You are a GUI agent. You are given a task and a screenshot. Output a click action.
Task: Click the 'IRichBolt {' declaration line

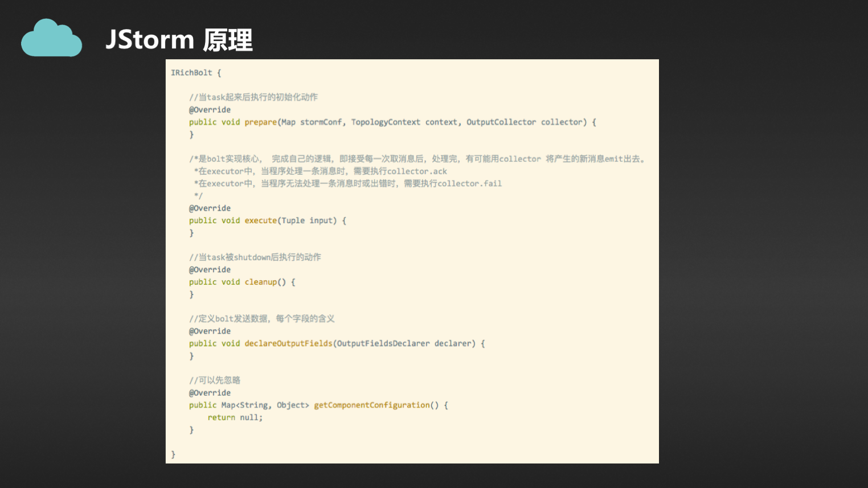[x=196, y=73]
